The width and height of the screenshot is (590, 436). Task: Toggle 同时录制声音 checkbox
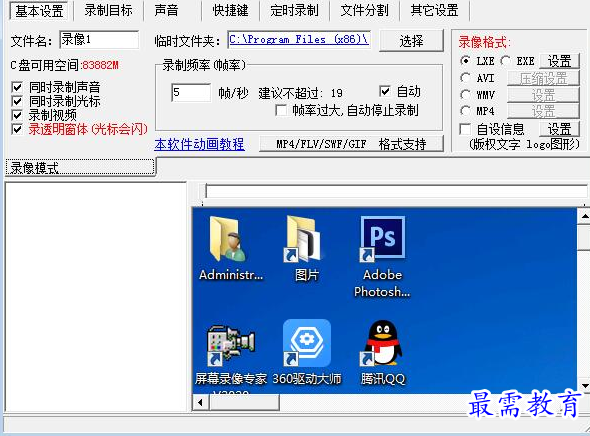(17, 88)
